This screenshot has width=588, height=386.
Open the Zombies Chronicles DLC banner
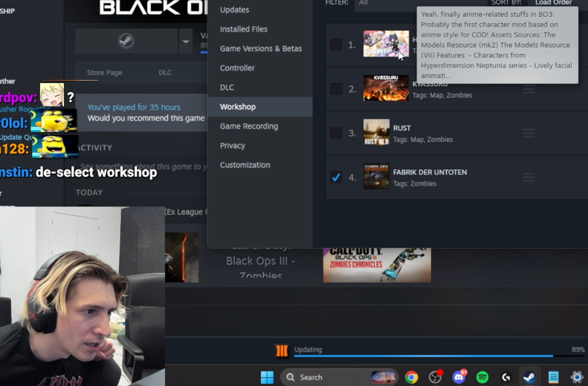coord(377,265)
